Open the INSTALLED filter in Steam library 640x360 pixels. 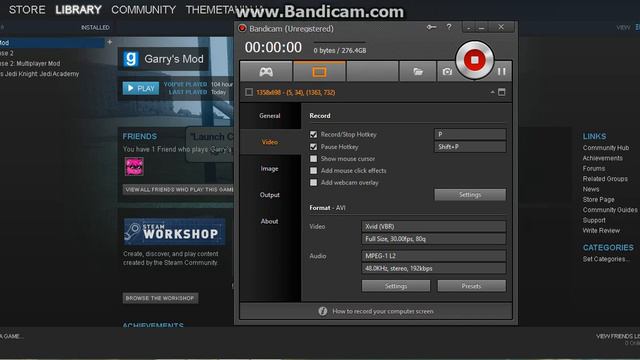coord(95,27)
